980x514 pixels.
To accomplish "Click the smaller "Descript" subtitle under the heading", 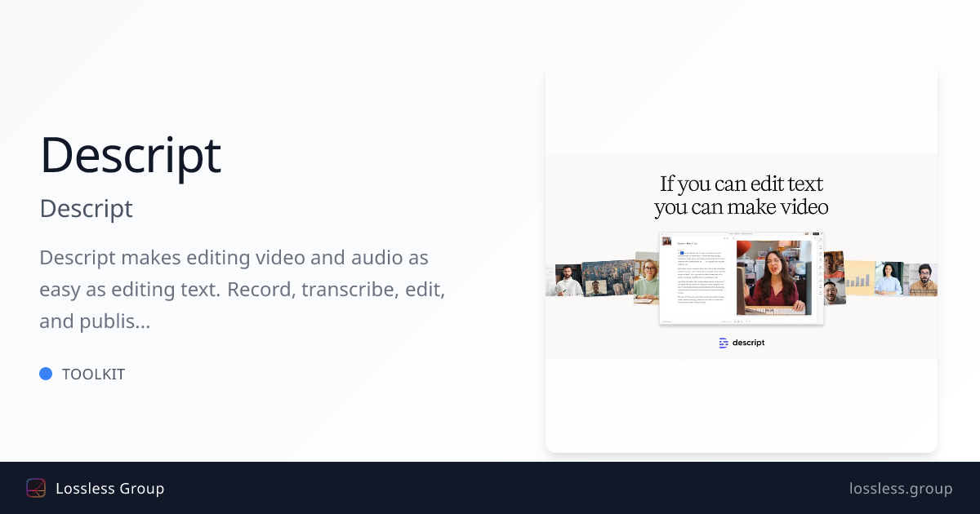I will (x=86, y=209).
